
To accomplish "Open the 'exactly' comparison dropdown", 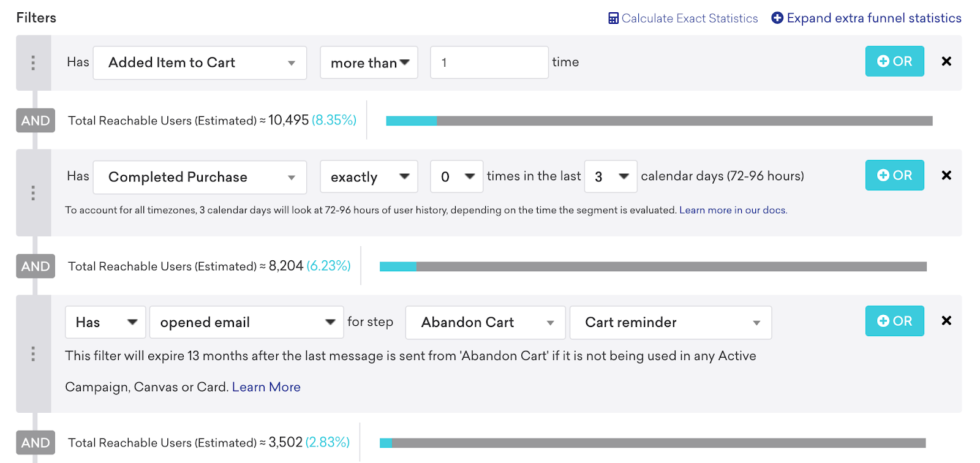I will pyautogui.click(x=369, y=176).
